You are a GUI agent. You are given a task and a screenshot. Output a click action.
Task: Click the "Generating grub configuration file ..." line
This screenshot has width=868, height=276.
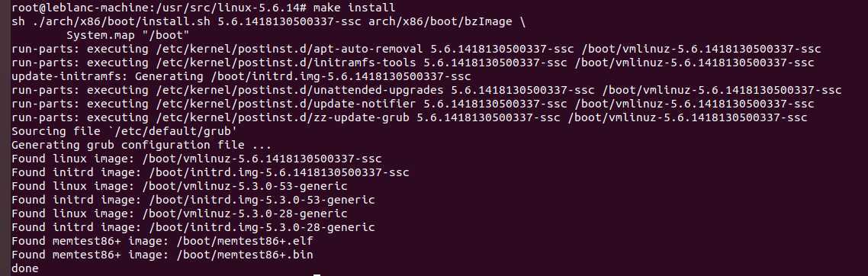coord(141,145)
